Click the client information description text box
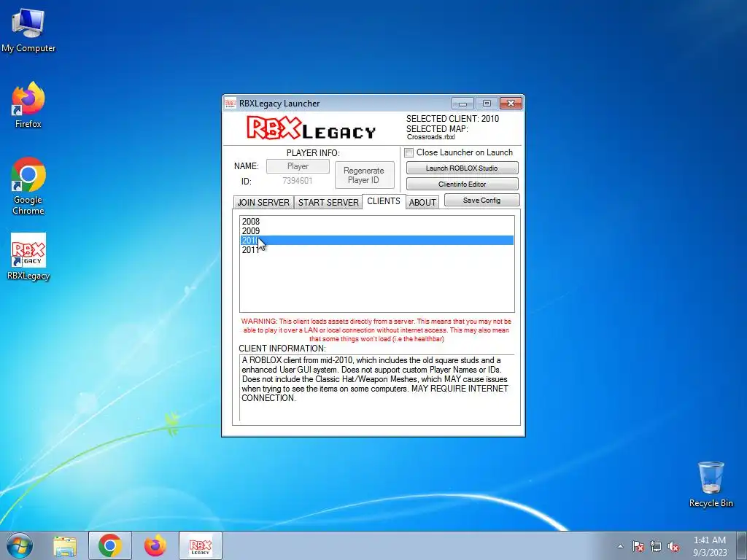747x560 pixels. pyautogui.click(x=377, y=388)
